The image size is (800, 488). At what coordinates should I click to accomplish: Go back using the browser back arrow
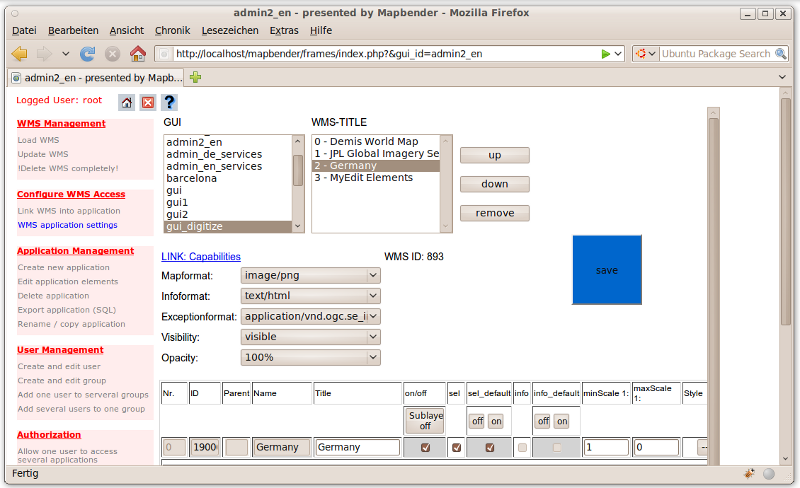(20, 53)
